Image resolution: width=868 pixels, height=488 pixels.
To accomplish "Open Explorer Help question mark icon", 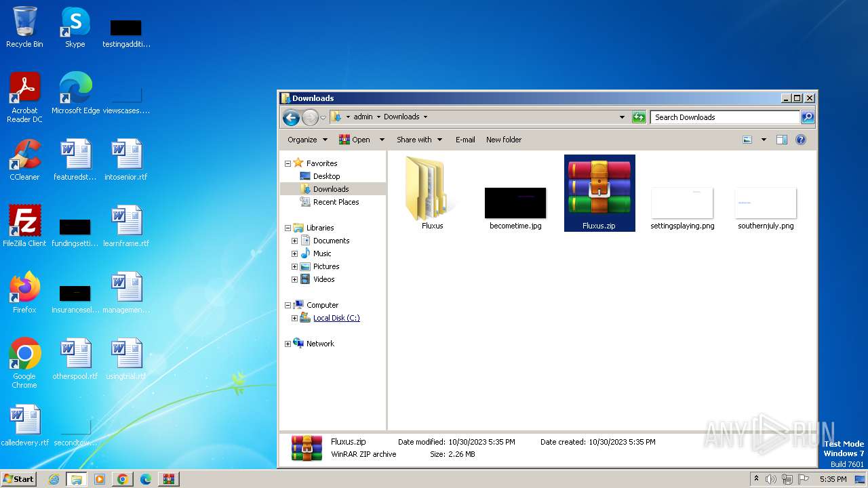I will tap(800, 140).
